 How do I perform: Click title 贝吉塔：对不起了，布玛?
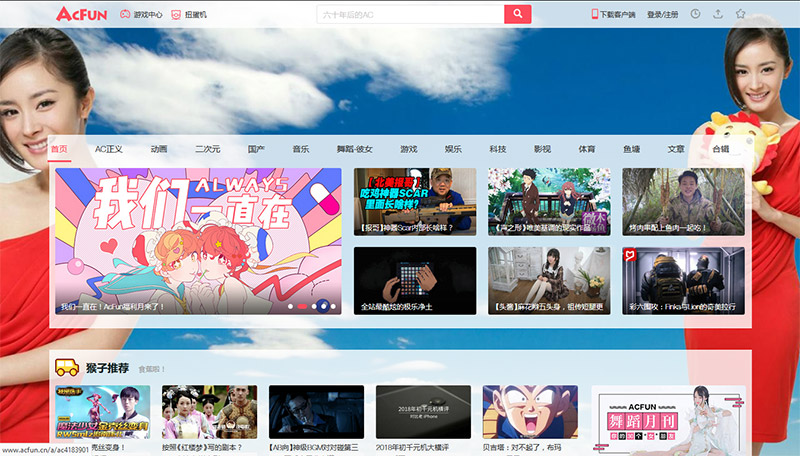522,447
